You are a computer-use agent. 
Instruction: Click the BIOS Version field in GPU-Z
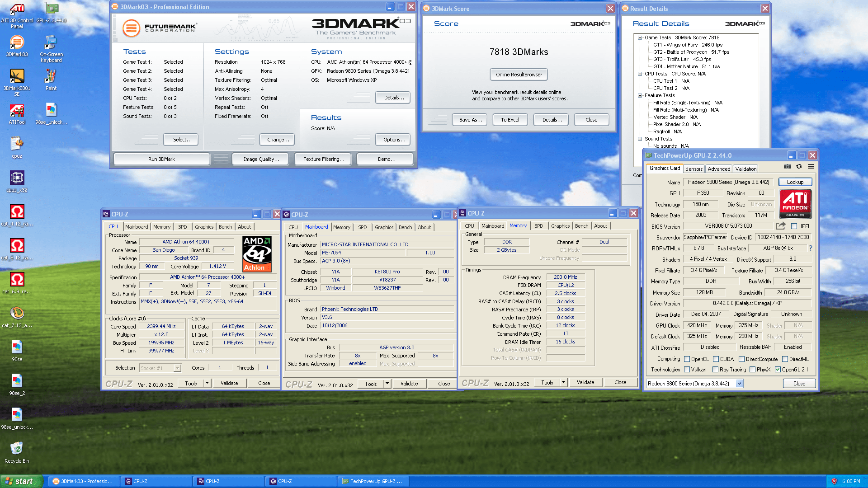pos(728,226)
